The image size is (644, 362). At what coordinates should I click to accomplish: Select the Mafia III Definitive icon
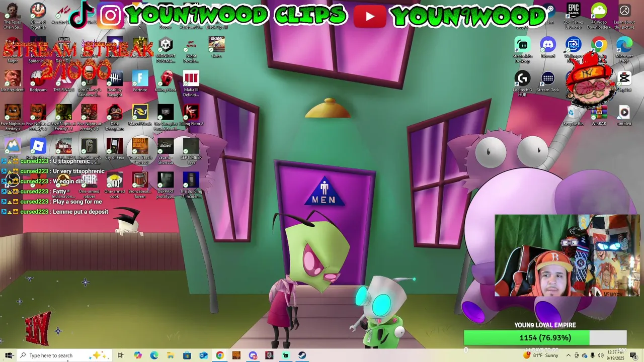(191, 84)
